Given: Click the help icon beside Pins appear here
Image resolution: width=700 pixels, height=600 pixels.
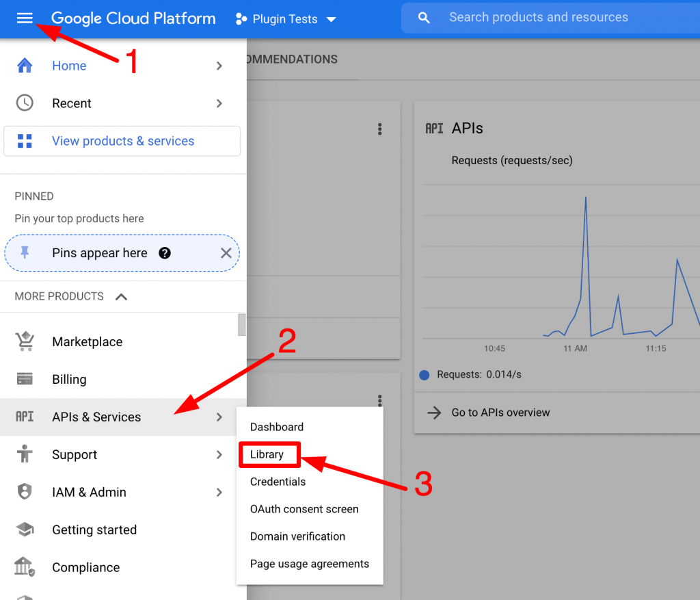Looking at the screenshot, I should (x=165, y=253).
